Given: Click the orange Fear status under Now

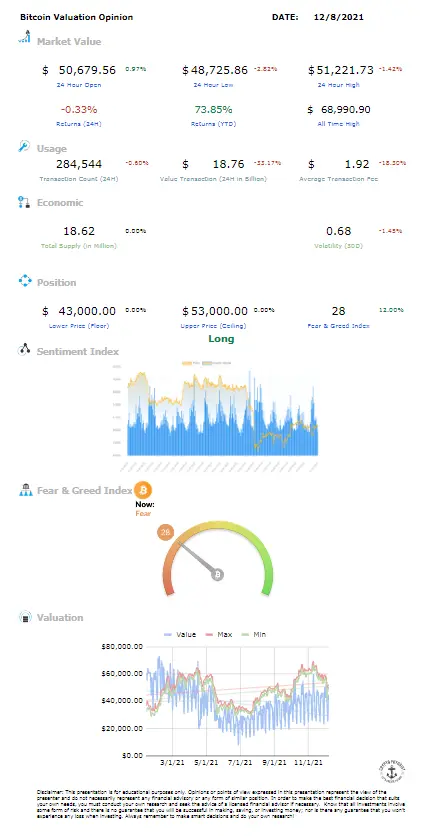Looking at the screenshot, I should [143, 514].
